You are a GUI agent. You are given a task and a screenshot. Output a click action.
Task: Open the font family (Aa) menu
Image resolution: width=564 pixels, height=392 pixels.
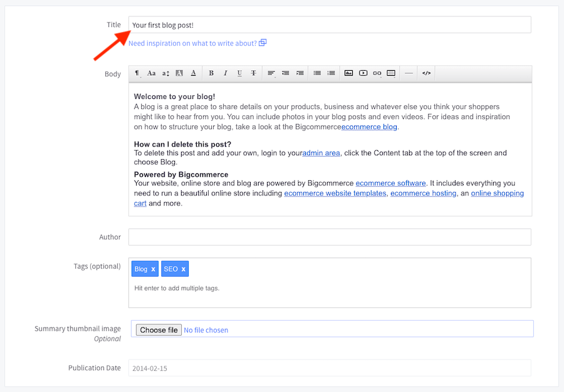[152, 73]
